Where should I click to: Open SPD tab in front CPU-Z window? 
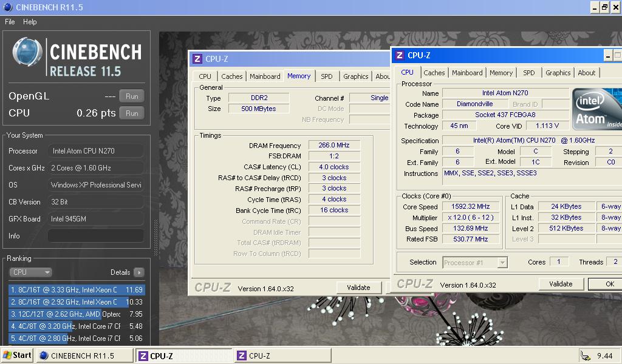tap(529, 73)
